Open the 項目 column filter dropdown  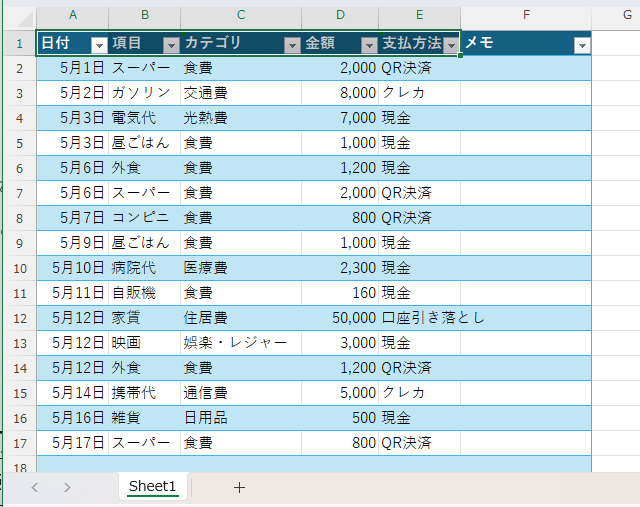171,45
